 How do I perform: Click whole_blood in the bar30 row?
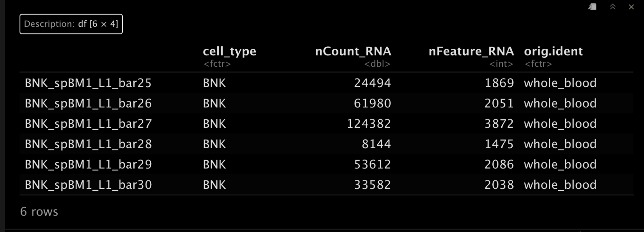coord(560,185)
